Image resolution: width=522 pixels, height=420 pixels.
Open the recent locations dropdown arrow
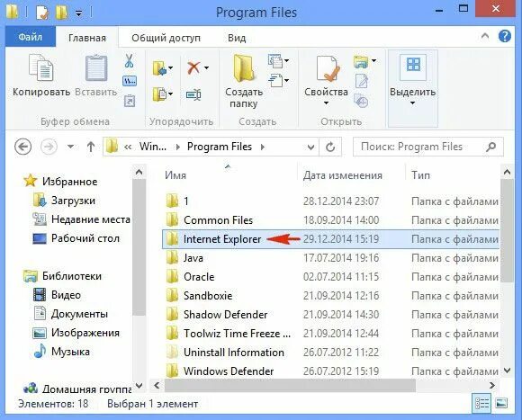70,147
